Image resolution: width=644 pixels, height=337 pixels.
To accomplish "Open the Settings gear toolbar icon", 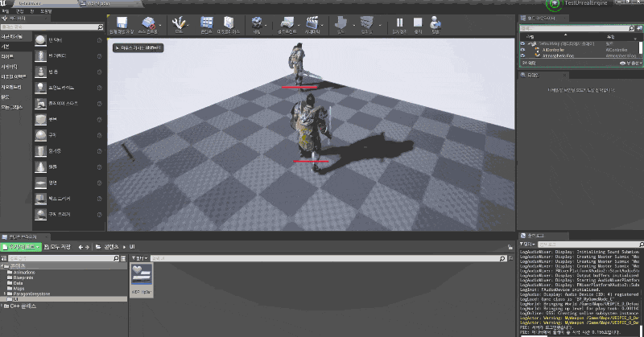I will (x=257, y=23).
